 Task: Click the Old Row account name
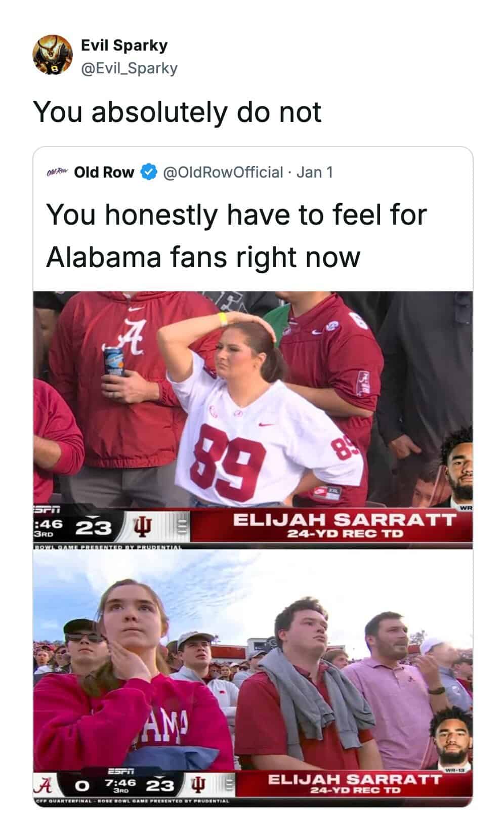point(104,172)
